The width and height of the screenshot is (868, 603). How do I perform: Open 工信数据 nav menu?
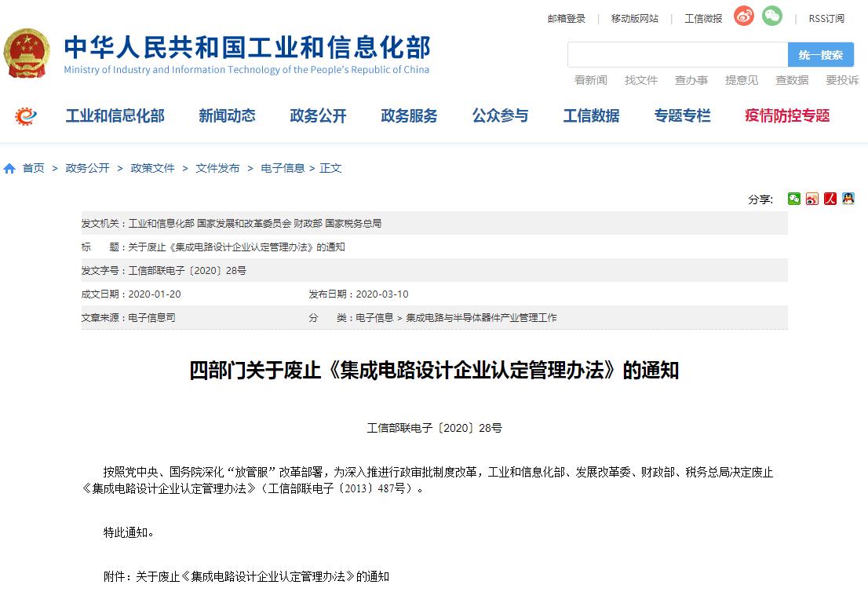coord(591,115)
